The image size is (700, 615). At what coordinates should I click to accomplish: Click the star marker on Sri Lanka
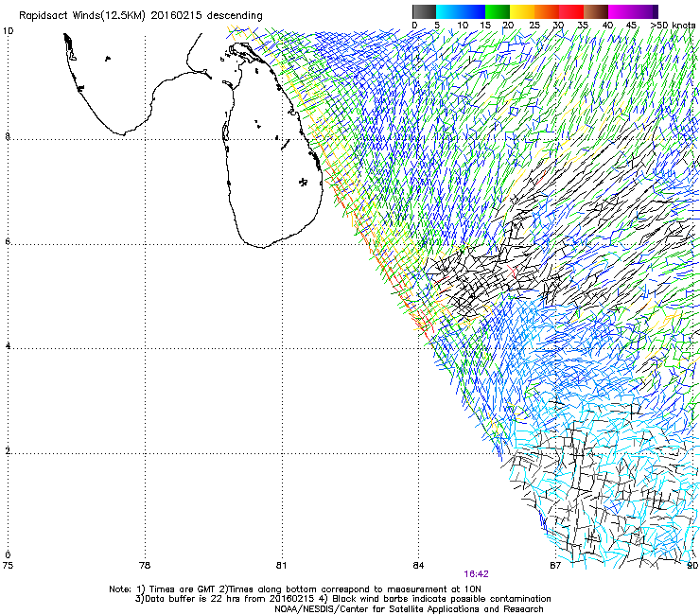pyautogui.click(x=303, y=182)
